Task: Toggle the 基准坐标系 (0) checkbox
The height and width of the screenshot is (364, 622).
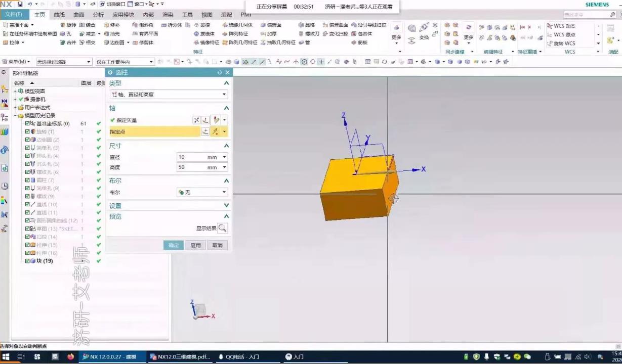Action: (x=28, y=123)
